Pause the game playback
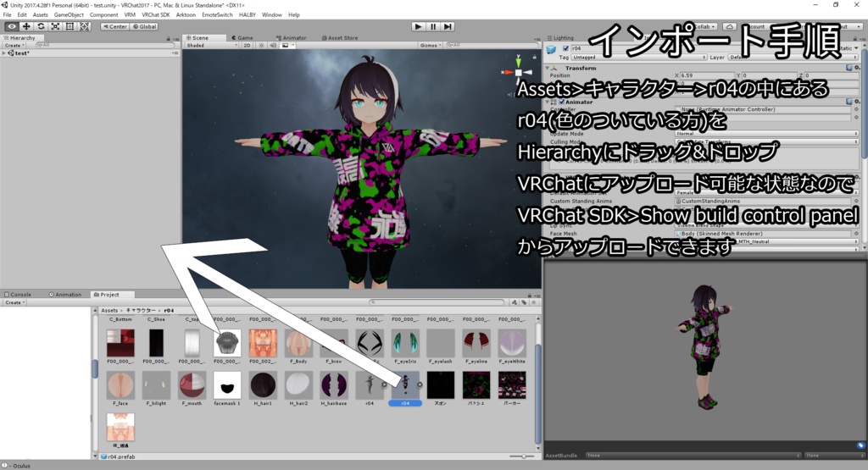This screenshot has height=470, width=868. click(433, 26)
